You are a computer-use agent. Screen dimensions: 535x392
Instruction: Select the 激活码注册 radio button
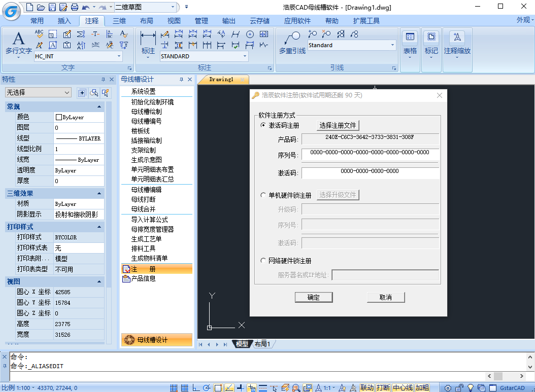point(263,125)
